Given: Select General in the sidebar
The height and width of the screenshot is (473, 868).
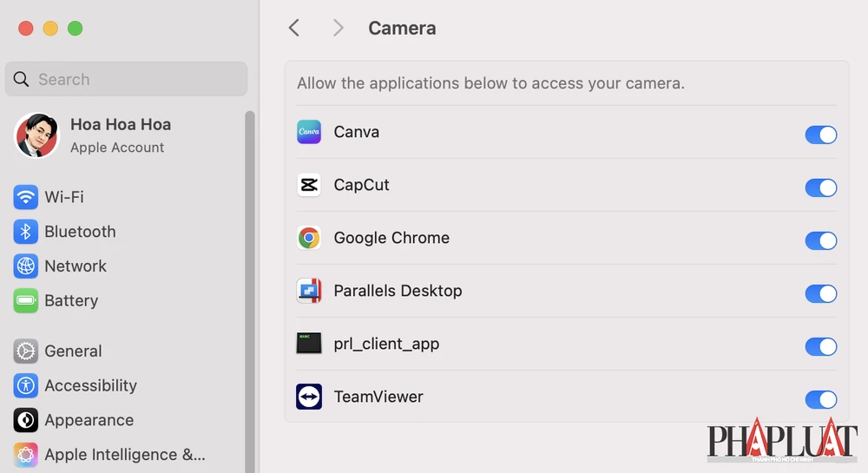Looking at the screenshot, I should click(73, 351).
